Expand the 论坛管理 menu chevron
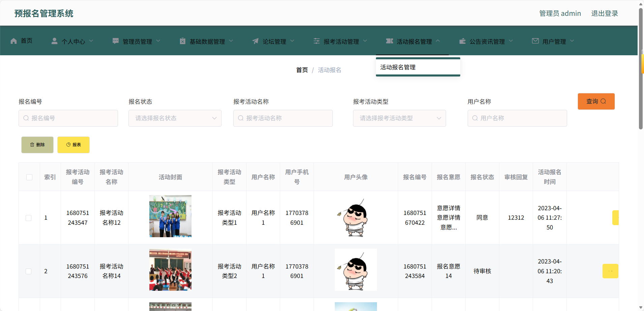Screen dimensions: 644x311 click(x=292, y=41)
